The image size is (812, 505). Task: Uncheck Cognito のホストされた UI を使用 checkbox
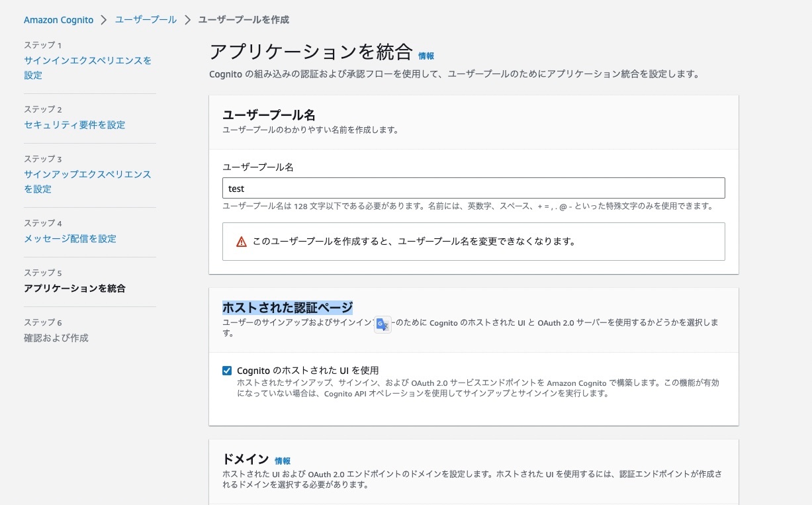[227, 371]
